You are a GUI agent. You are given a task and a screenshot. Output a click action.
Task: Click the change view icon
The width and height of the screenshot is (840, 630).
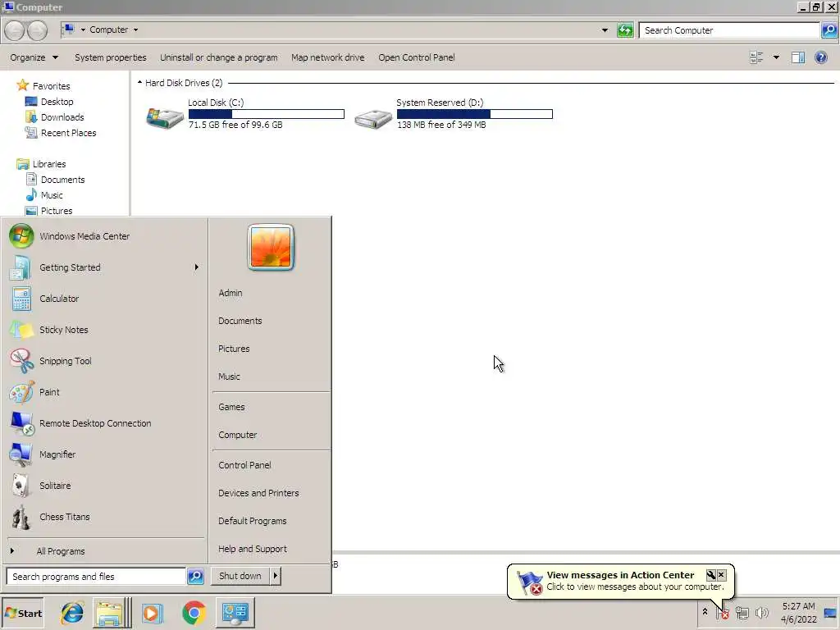(x=756, y=57)
